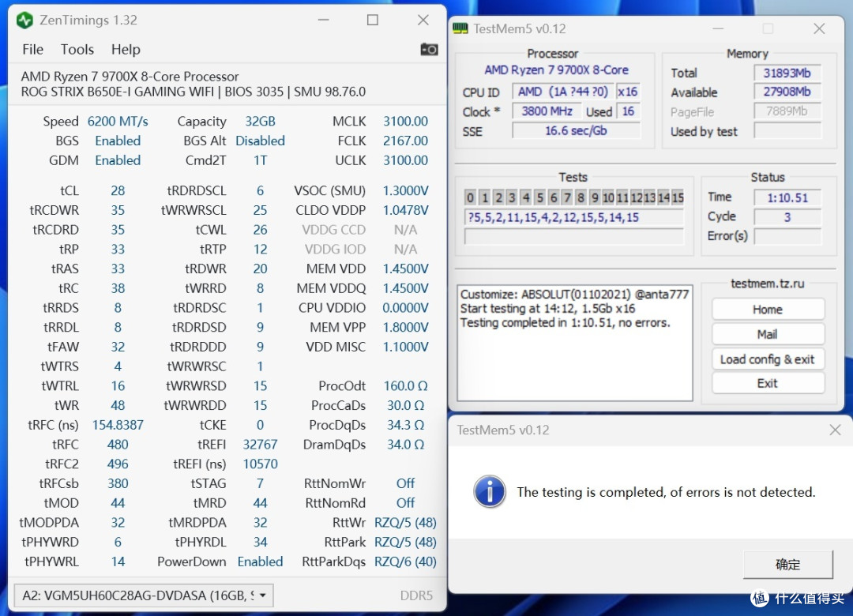853x616 pixels.
Task: Click the test sequence field ?5,5,2,11,15
Action: 574,218
